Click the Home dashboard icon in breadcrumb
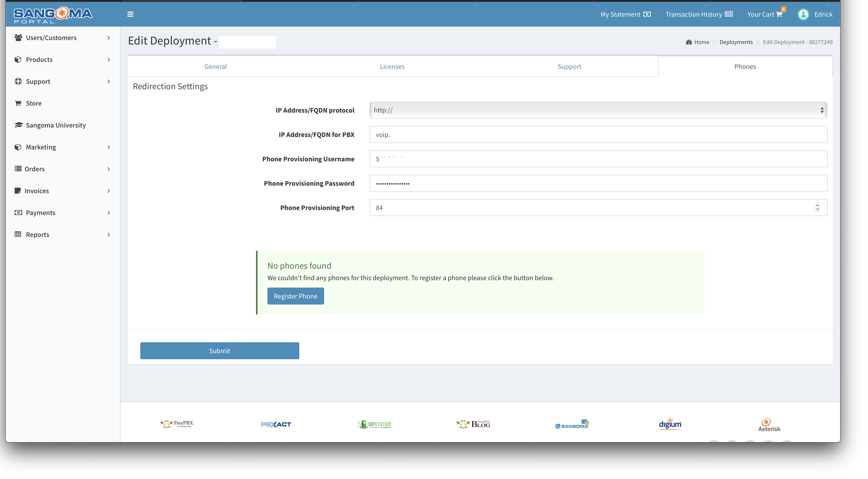 pyautogui.click(x=689, y=42)
